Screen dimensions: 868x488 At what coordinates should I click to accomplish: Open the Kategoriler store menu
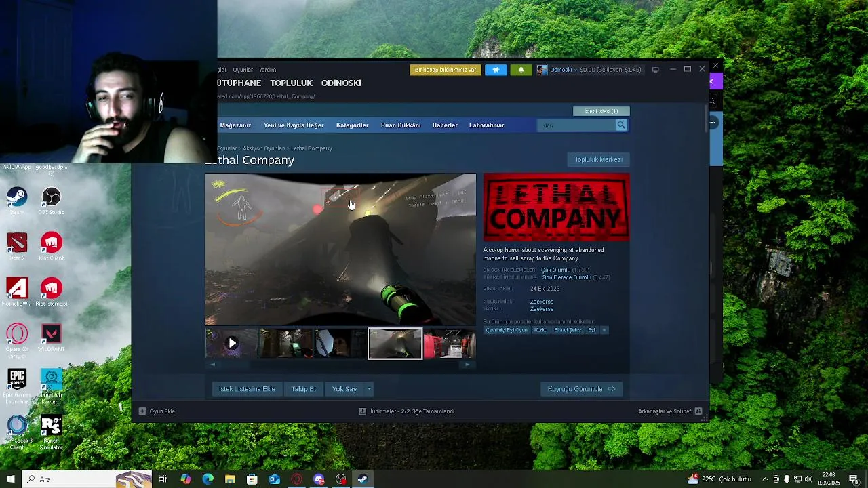(x=352, y=125)
